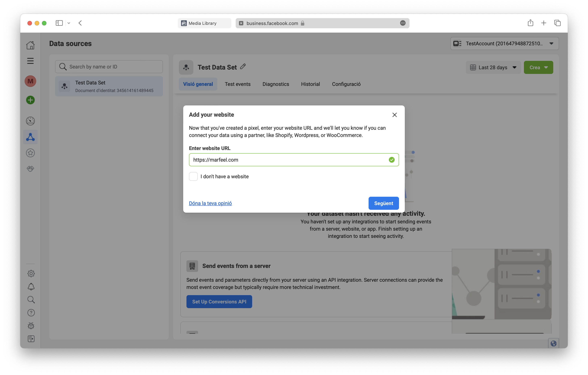Open the green Crea dropdown menu
The image size is (588, 375).
[538, 67]
